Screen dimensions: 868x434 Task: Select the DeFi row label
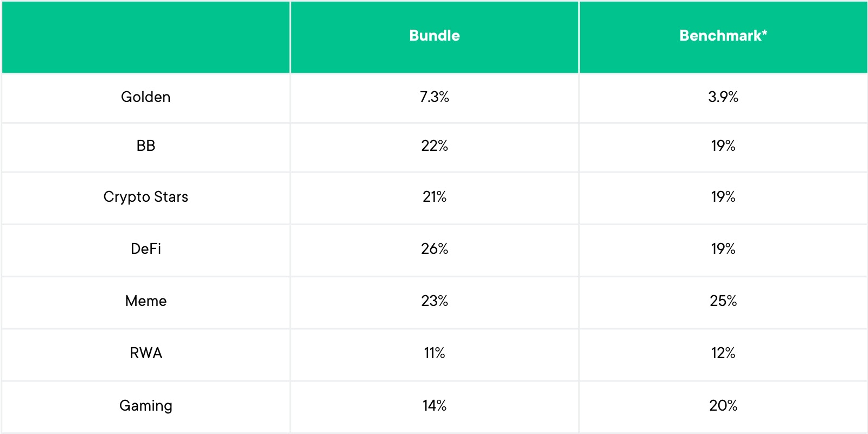pos(146,249)
